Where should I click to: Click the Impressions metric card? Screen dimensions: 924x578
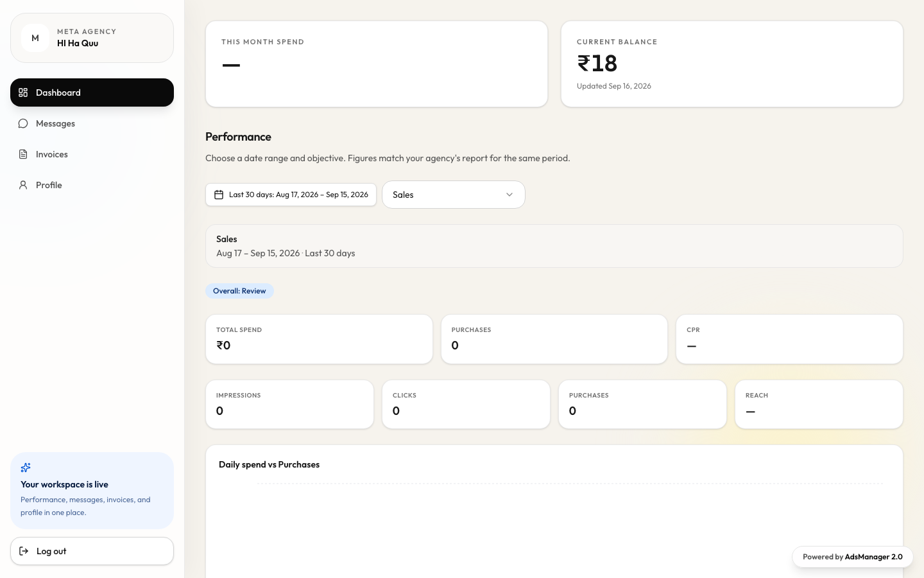click(x=289, y=405)
